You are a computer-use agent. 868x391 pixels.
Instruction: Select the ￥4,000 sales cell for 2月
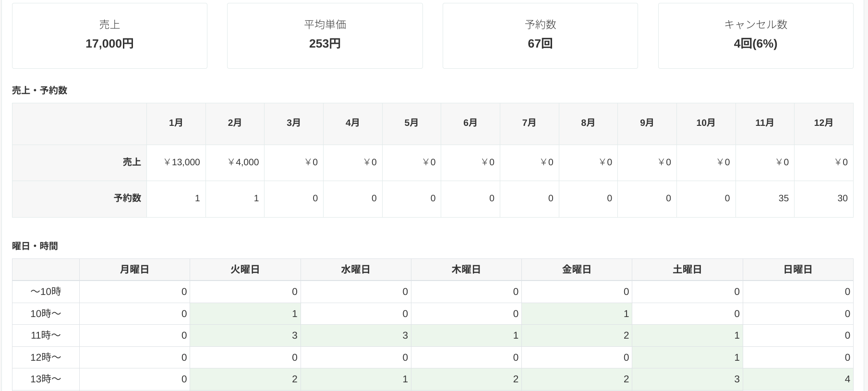(x=243, y=162)
